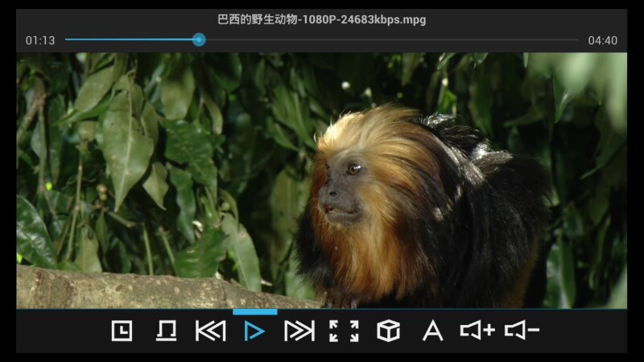Click the played blue portion of the seek bar
The image size is (644, 362).
pyautogui.click(x=129, y=39)
